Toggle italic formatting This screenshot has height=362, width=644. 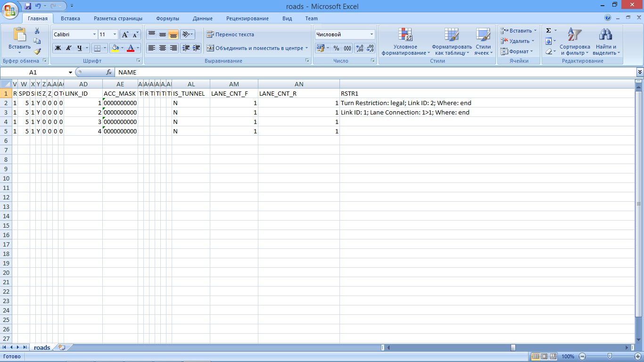pyautogui.click(x=68, y=48)
